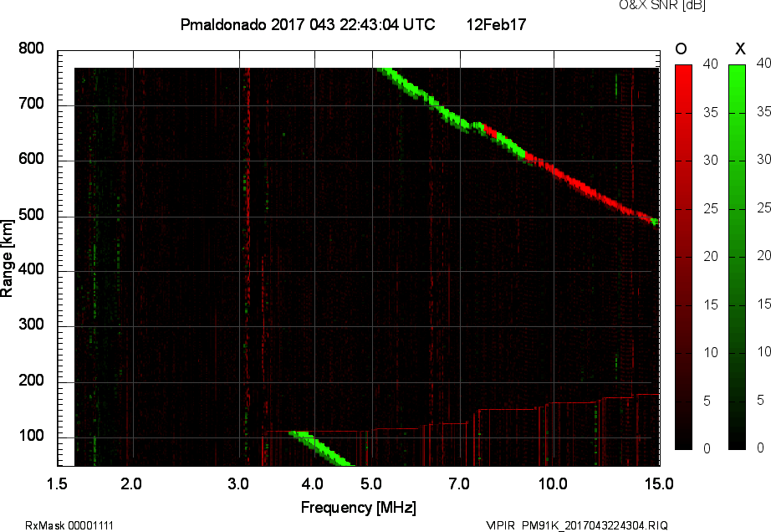Select the 12Feb17 date label
The image size is (771, 532).
tap(496, 25)
